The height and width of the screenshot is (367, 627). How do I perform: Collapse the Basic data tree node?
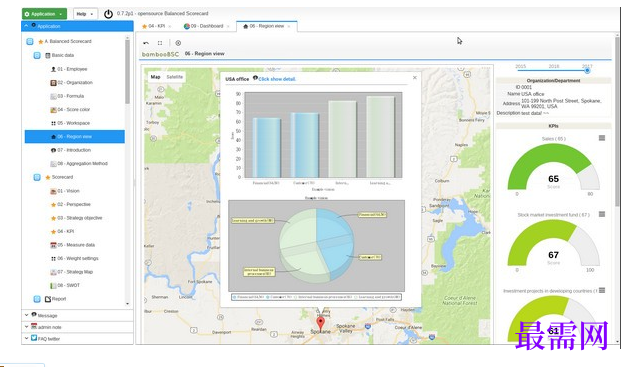(37, 55)
